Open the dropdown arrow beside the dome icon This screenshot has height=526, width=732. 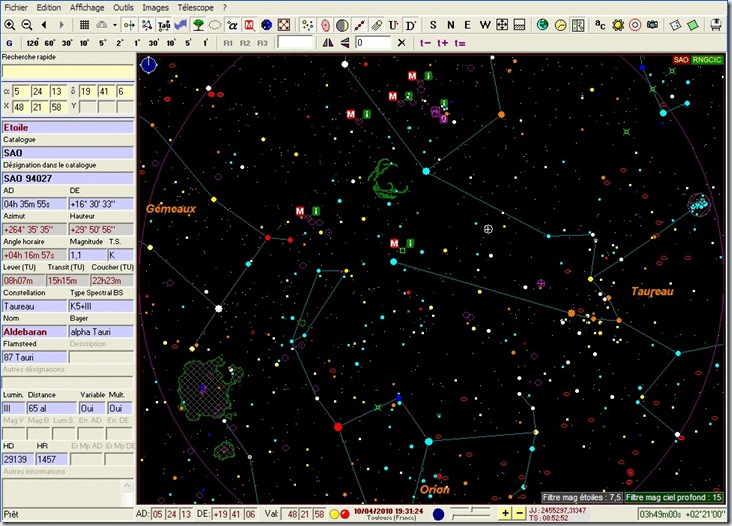click(x=114, y=25)
